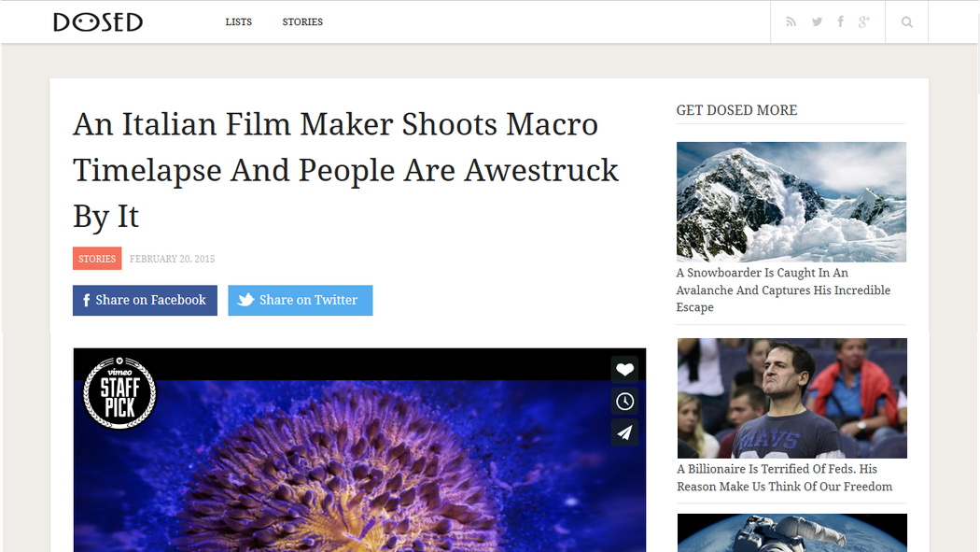
Task: Click the Vimeo Staff Pick badge
Action: (x=119, y=393)
